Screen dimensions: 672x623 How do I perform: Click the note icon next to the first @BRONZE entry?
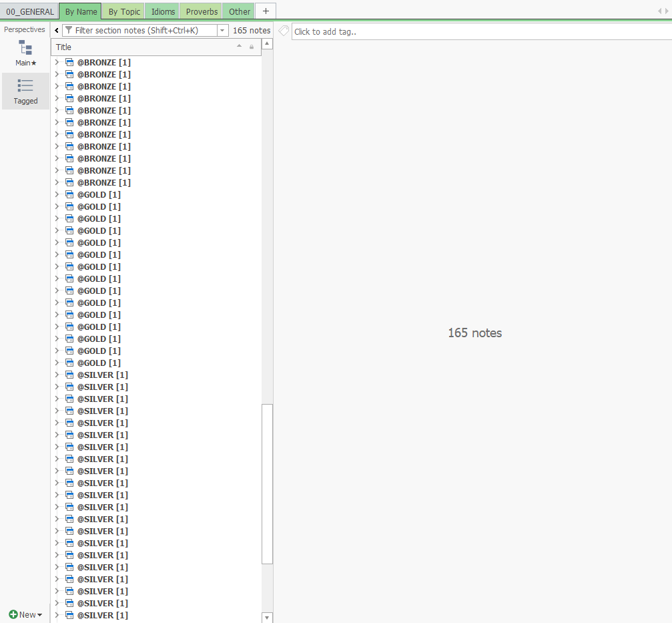[x=69, y=61]
